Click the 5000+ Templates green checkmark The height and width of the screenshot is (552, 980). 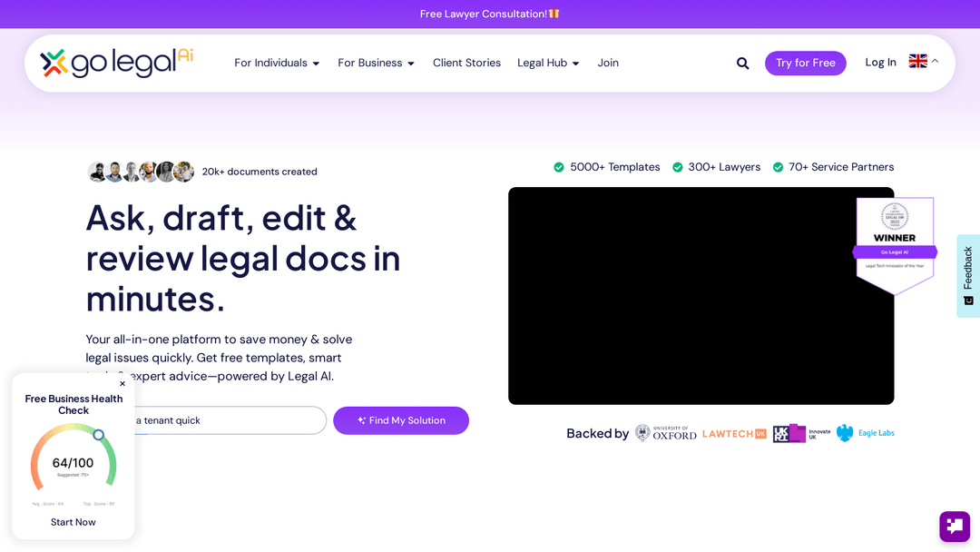click(559, 167)
